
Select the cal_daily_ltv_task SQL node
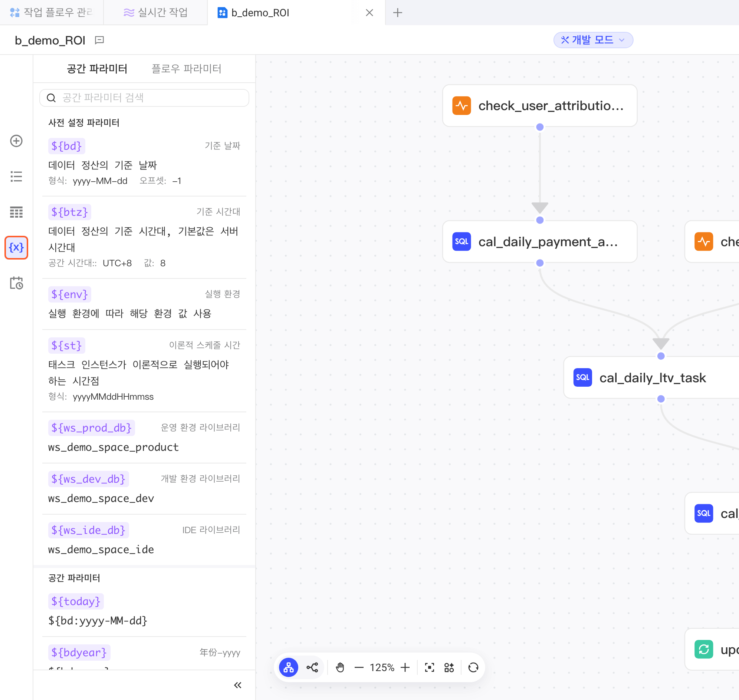651,377
